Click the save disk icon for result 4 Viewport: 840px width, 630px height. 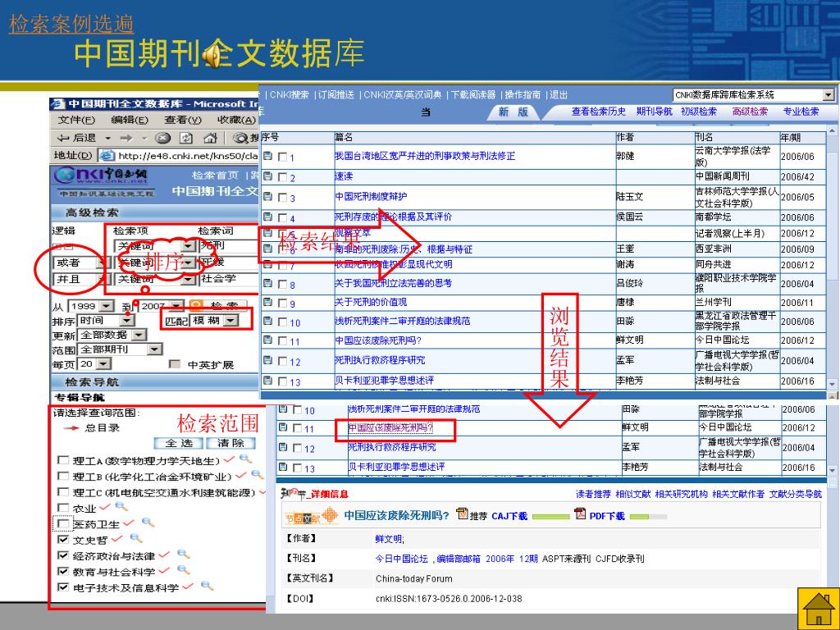(x=268, y=217)
